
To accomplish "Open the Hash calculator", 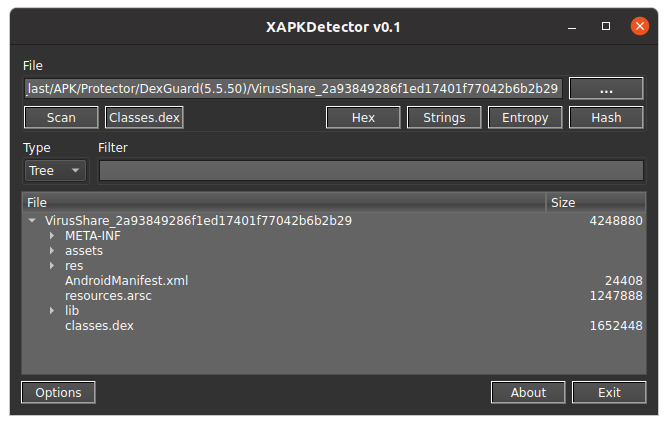I will click(x=606, y=118).
